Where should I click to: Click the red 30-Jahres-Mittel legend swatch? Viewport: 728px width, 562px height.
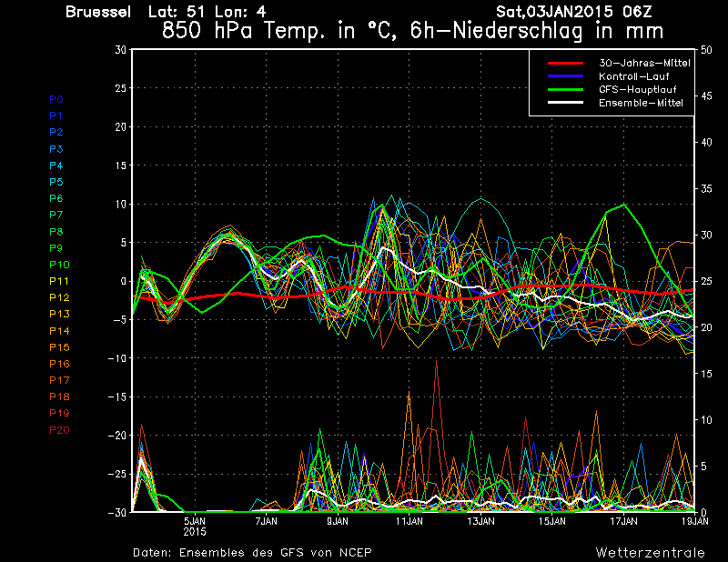565,63
